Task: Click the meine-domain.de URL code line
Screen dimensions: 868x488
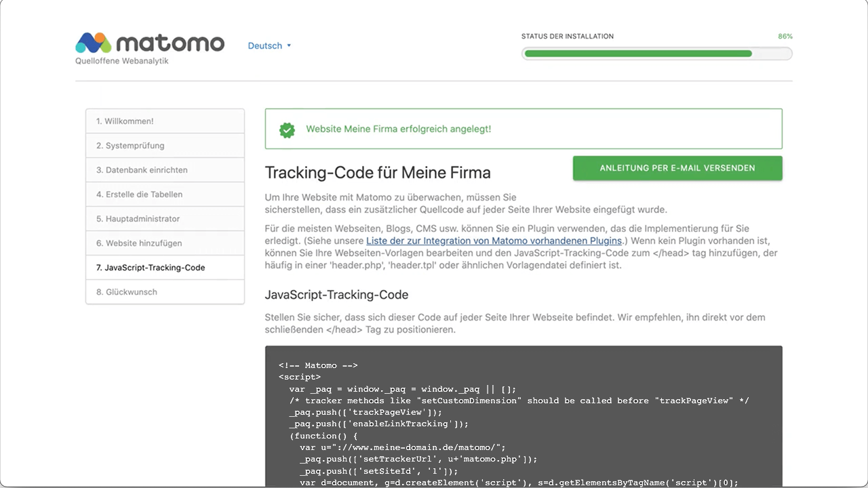Action: pos(403,447)
